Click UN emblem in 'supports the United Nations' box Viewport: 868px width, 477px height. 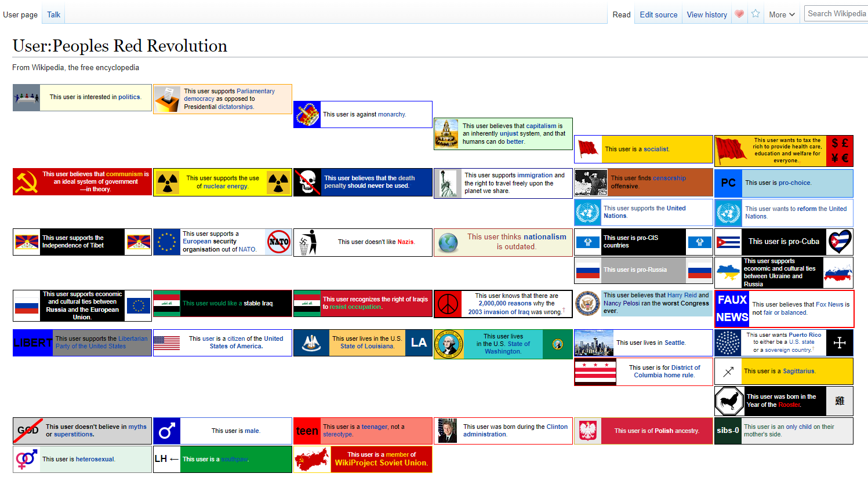(587, 213)
